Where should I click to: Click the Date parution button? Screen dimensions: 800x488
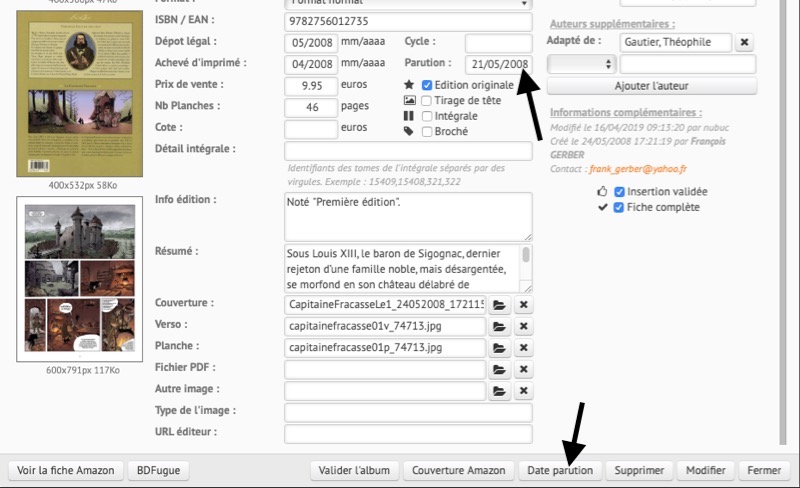561,470
